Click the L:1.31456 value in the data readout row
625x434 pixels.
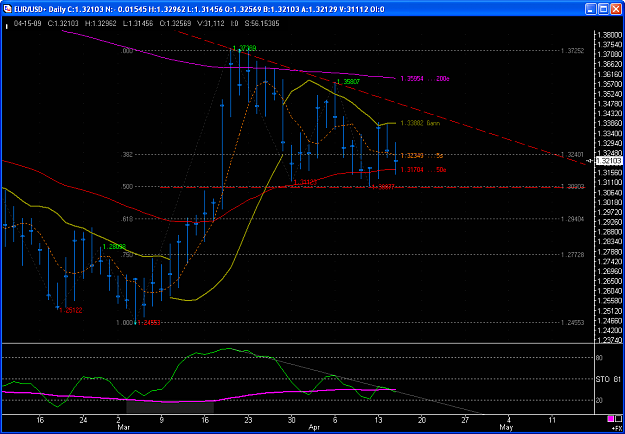pos(138,24)
